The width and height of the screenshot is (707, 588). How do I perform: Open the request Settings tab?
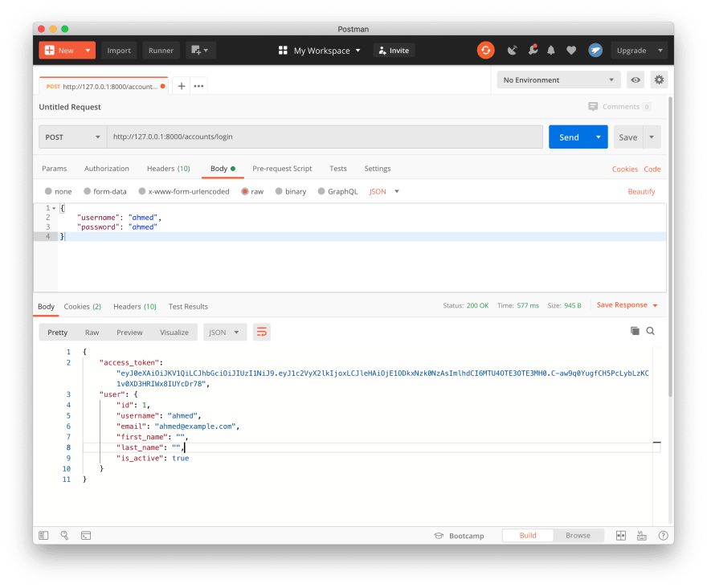[378, 168]
